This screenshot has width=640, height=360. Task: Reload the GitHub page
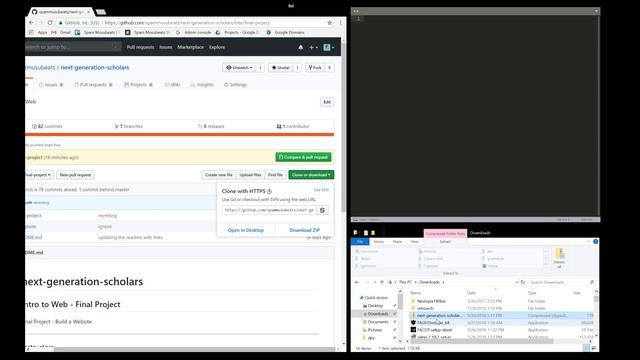[x=50, y=23]
